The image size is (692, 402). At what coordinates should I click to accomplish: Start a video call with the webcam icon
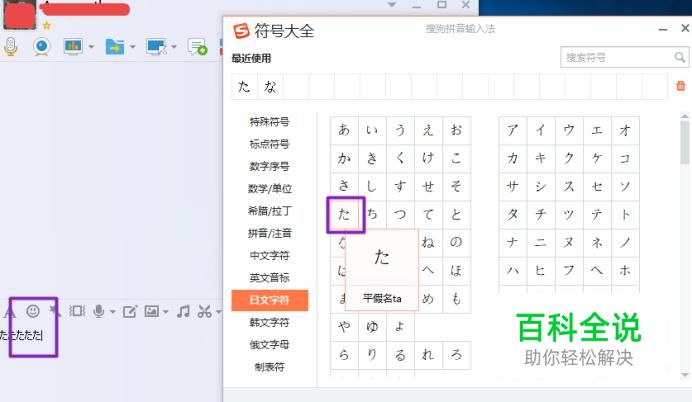41,47
